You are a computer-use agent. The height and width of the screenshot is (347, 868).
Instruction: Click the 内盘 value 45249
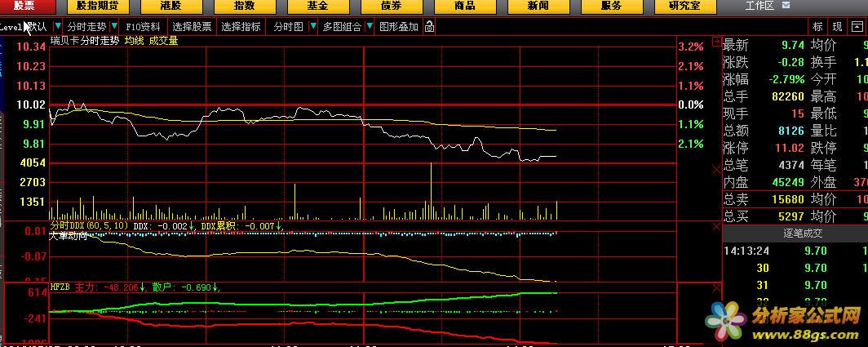click(x=787, y=182)
